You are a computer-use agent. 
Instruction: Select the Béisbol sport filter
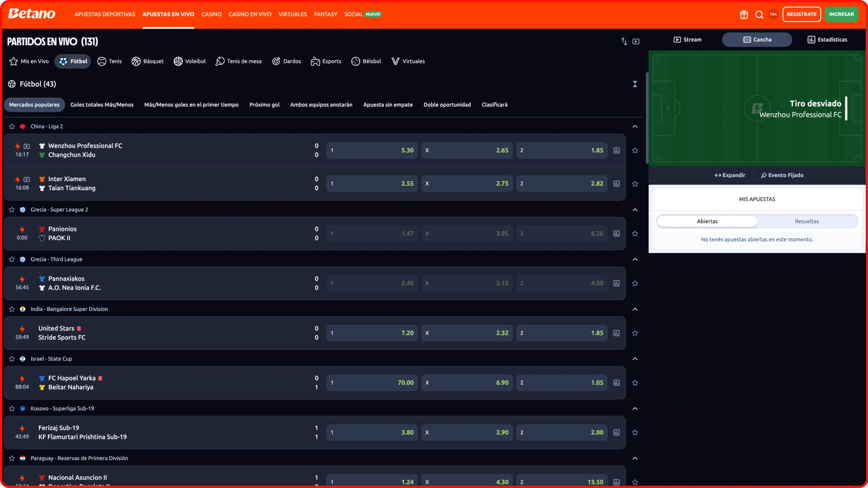366,61
